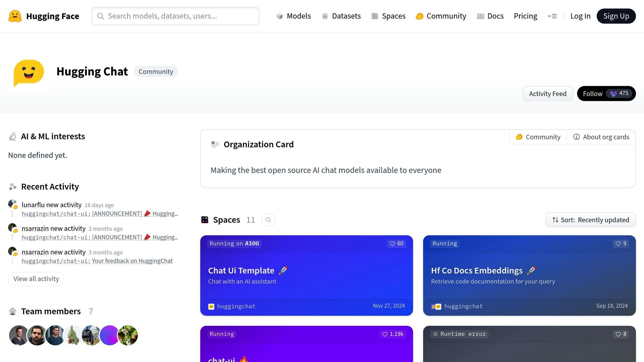Open the first team member's avatar
This screenshot has height=362, width=644.
tap(19, 335)
